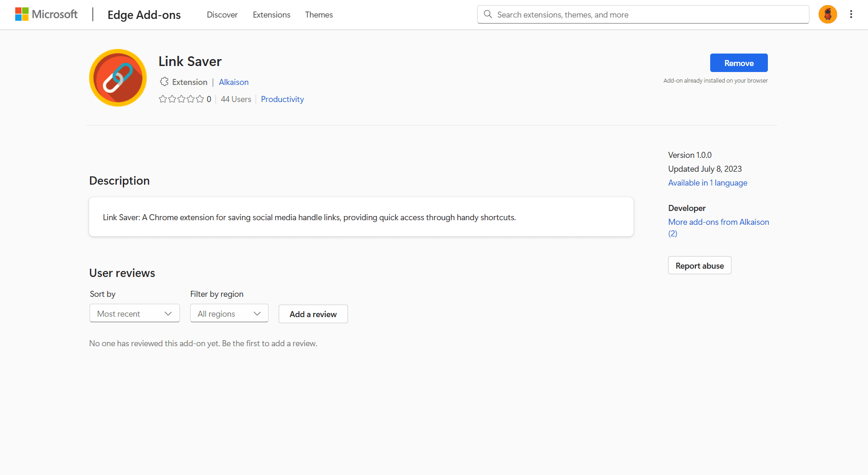Select the first rating star
This screenshot has height=475, width=868.
coord(162,99)
